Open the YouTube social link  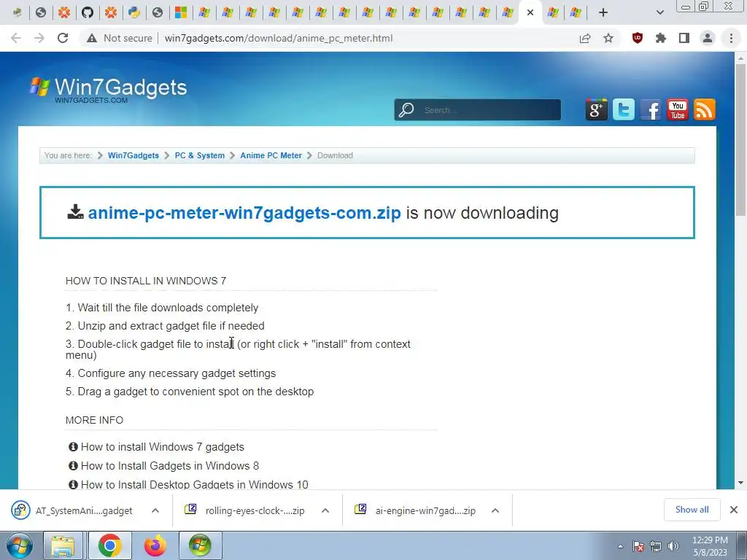point(678,109)
